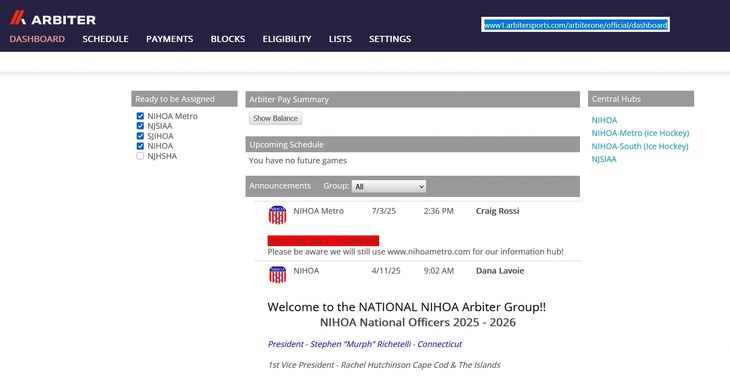Image resolution: width=730 pixels, height=378 pixels.
Task: Click the Show Balance button
Action: coord(275,118)
